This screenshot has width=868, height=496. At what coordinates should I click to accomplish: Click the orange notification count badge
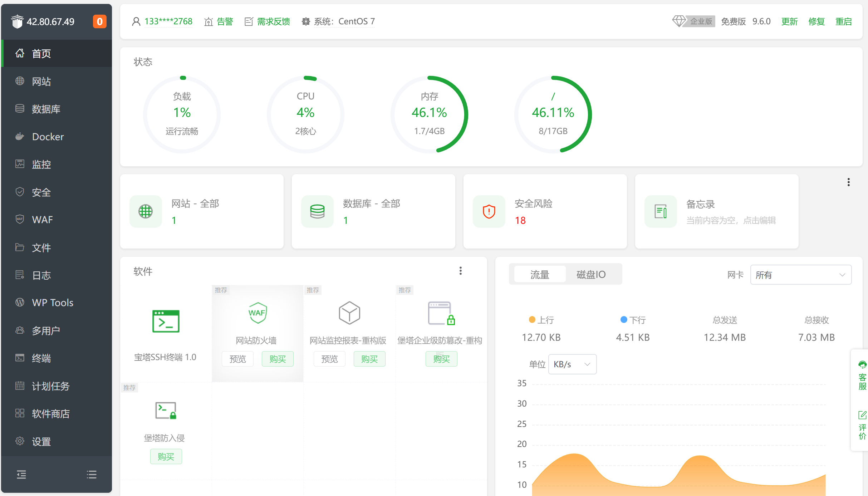(100, 21)
